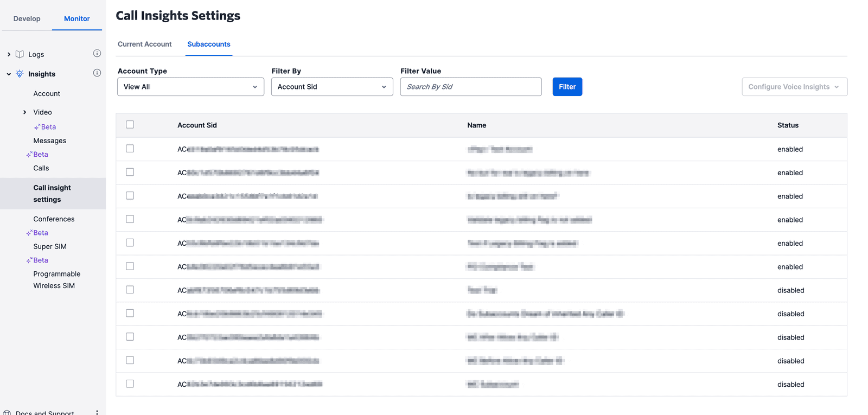Click the Docs and Support icon
Image resolution: width=868 pixels, height=415 pixels.
7,412
